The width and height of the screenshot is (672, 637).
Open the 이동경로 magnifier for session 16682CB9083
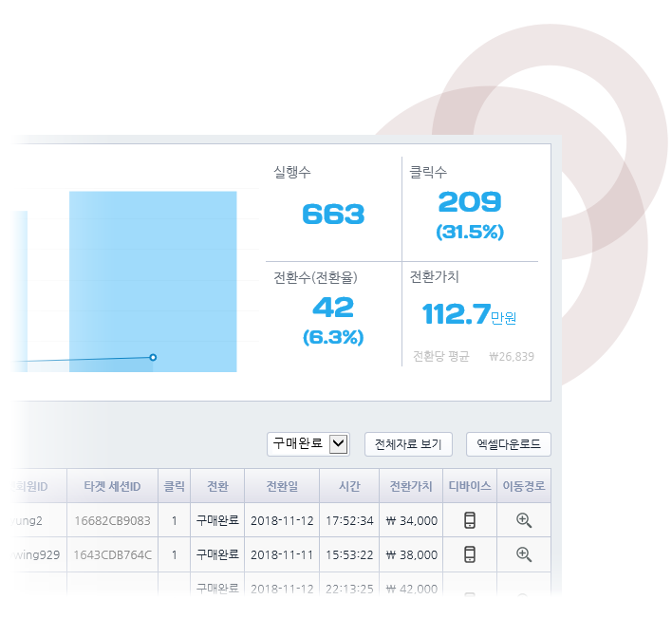524,520
